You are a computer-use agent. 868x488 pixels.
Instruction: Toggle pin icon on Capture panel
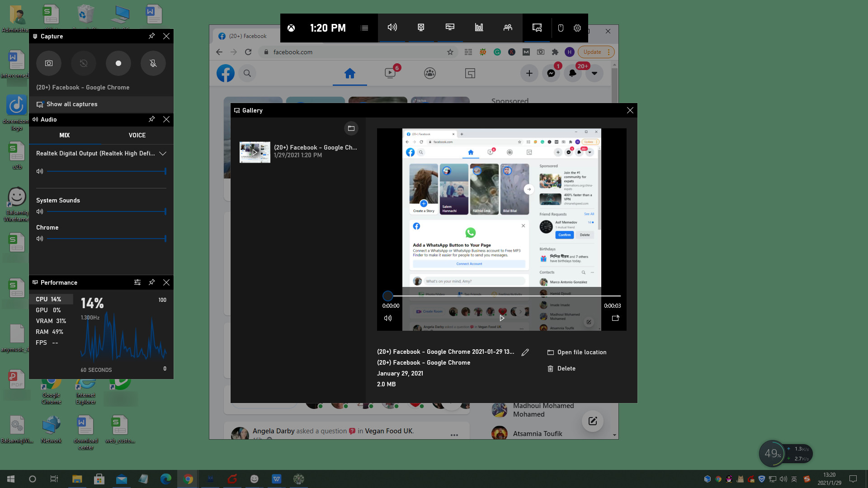[152, 36]
